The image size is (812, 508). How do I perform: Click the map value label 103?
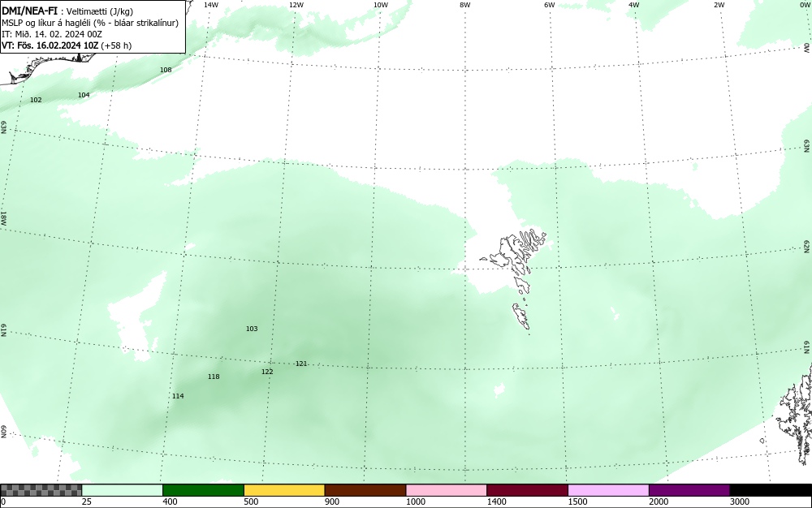tap(252, 329)
